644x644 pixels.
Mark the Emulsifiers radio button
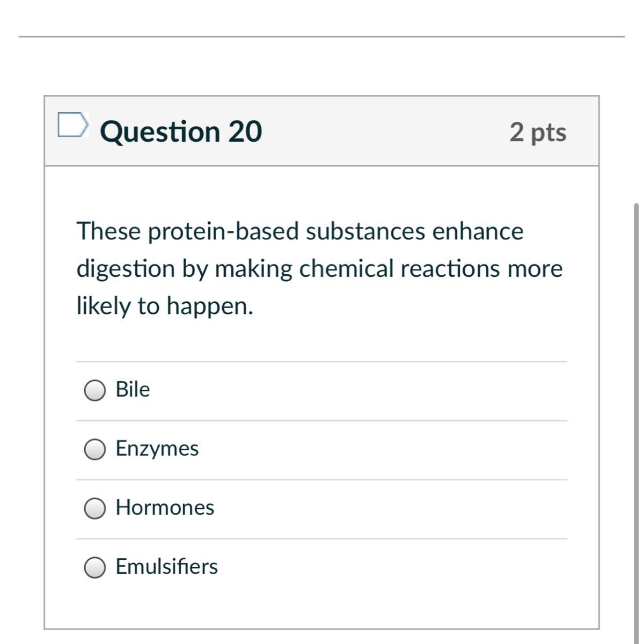point(95,567)
